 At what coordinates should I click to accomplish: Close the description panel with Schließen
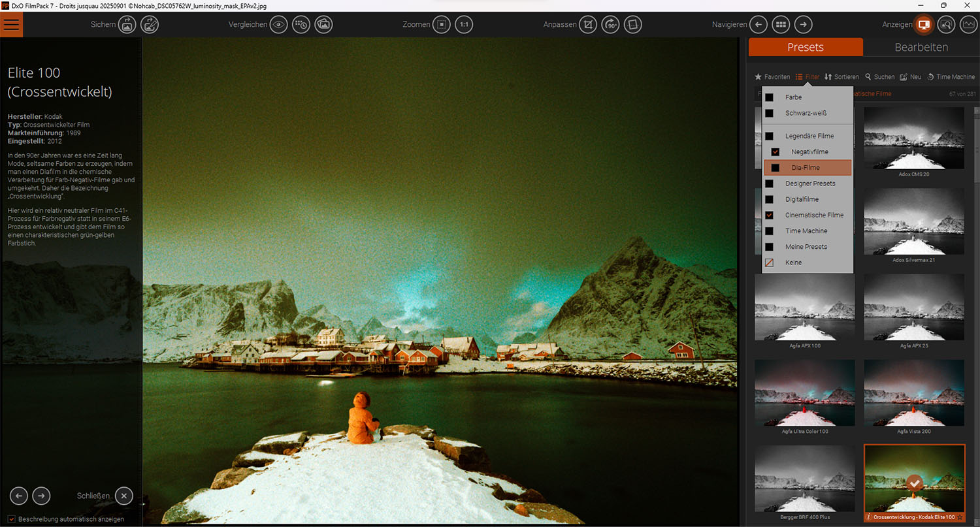point(123,496)
